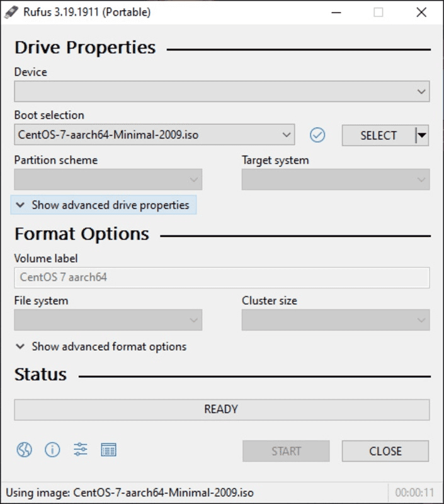The image size is (444, 504).
Task: Click the Drive Properties heading
Action: click(x=85, y=48)
